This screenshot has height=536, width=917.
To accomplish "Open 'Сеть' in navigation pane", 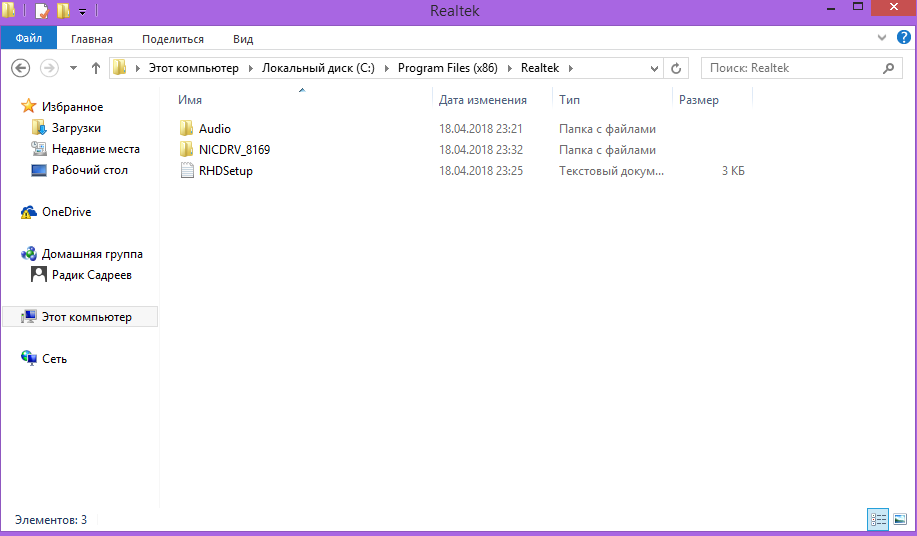I will (54, 359).
